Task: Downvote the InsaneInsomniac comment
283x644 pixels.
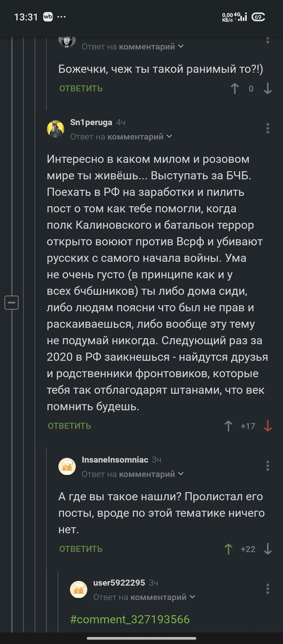Action: pyautogui.click(x=268, y=549)
